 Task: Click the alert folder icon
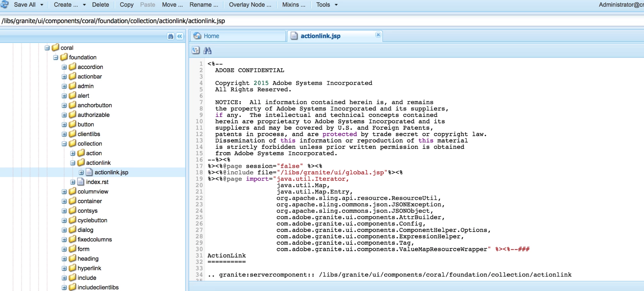point(72,96)
